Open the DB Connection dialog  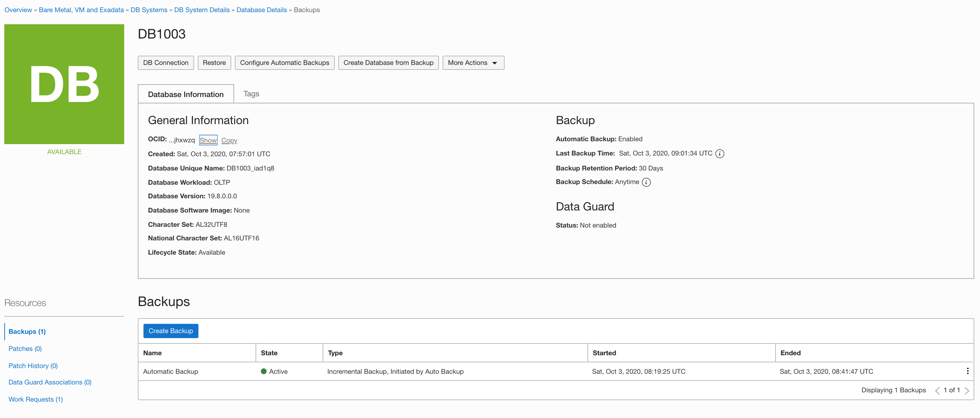(166, 63)
